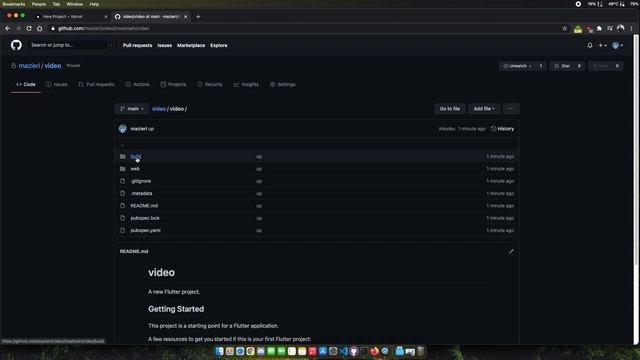The width and height of the screenshot is (640, 360).
Task: Open the web folder
Action: 135,169
